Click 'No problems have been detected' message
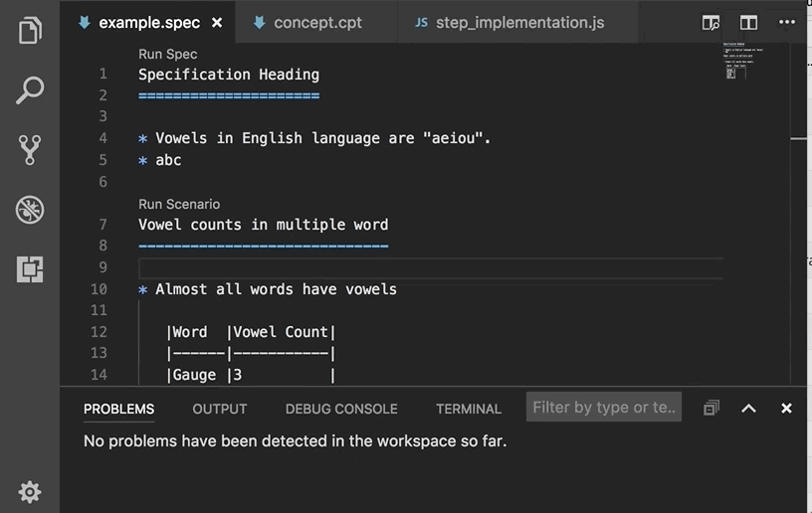Viewport: 812px width, 513px height. [296, 441]
